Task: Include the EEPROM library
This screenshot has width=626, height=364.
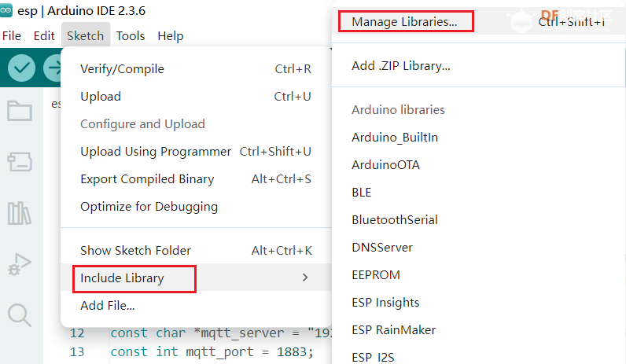Action: (478, 275)
